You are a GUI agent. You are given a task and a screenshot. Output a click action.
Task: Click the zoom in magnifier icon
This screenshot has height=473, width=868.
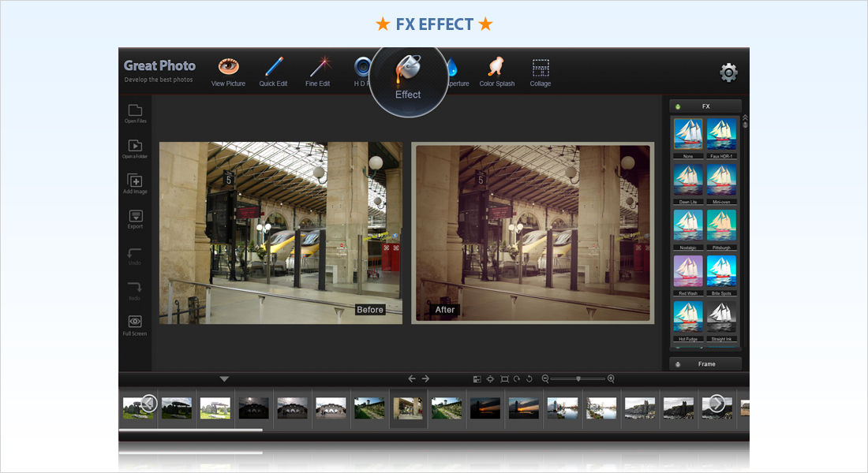[611, 379]
